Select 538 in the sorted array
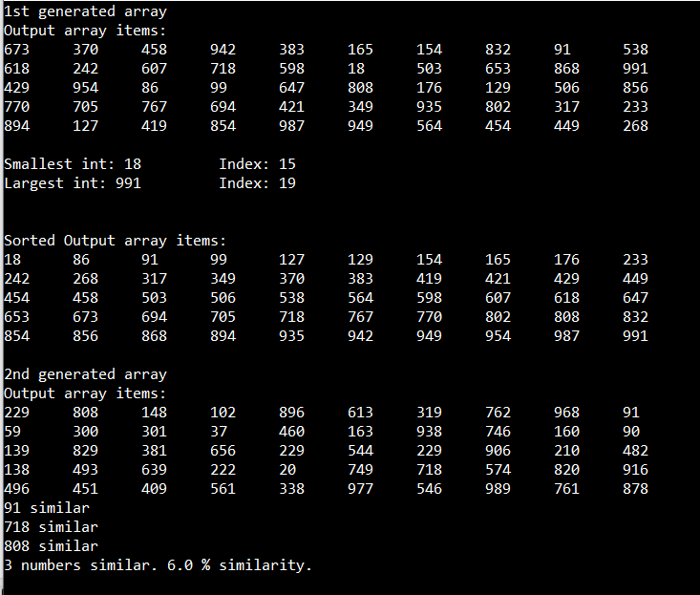 [x=291, y=298]
